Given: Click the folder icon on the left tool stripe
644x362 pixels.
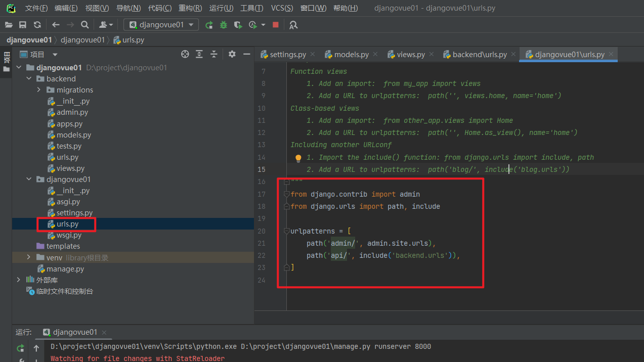Looking at the screenshot, I should tap(7, 69).
